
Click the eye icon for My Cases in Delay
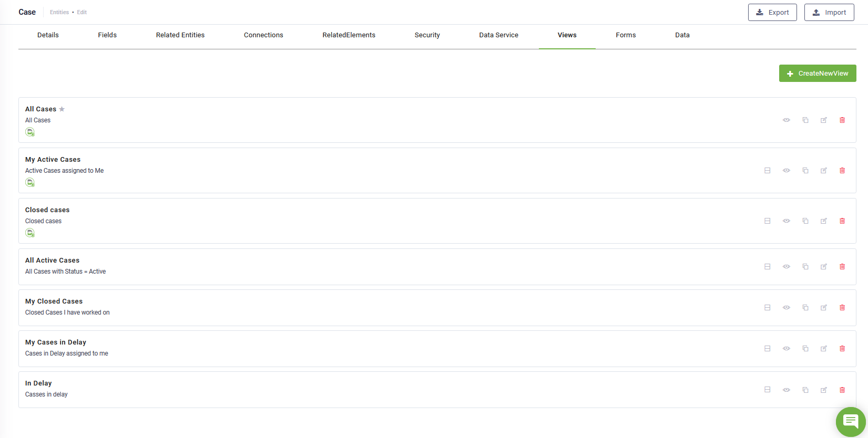click(x=787, y=349)
